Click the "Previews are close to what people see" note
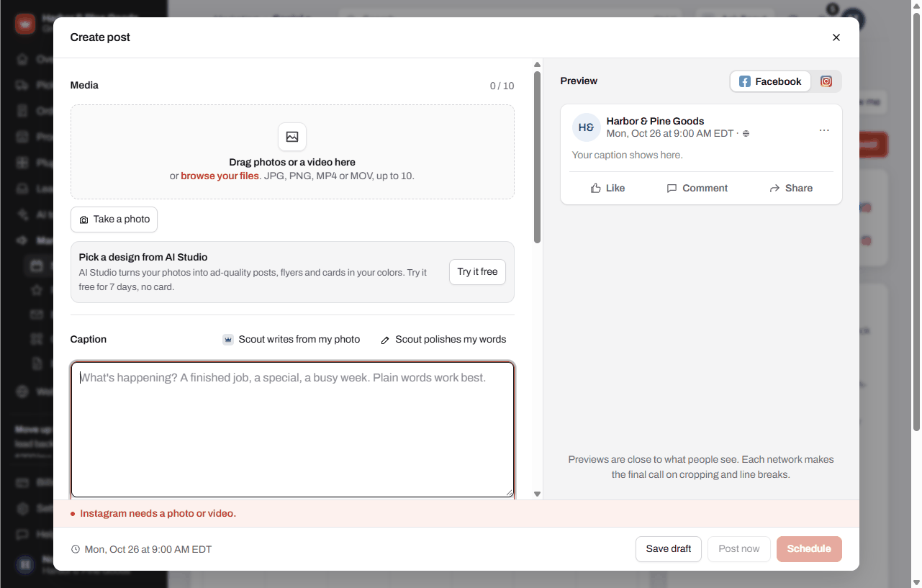The image size is (922, 588). pyautogui.click(x=701, y=467)
